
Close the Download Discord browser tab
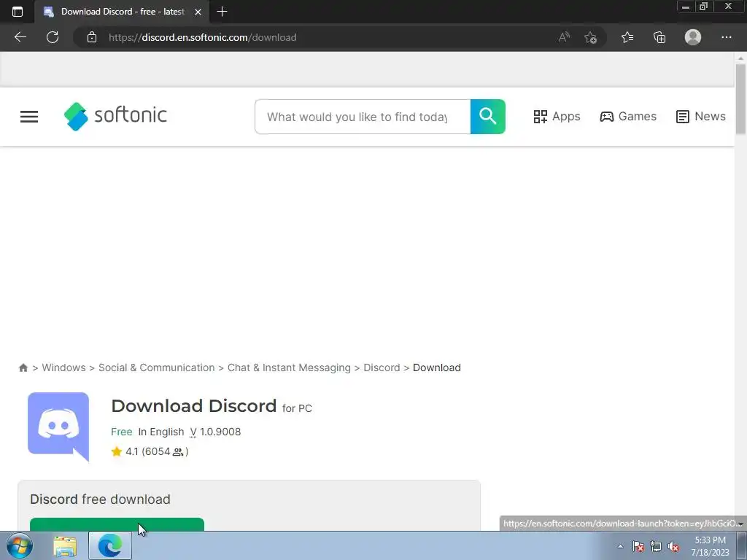point(198,12)
